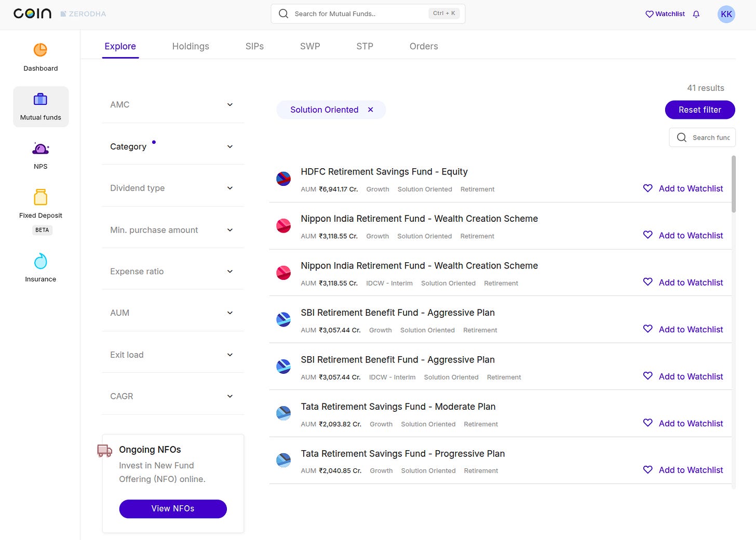
Task: Click "Invest in New Fund Offering" text
Action: [x=162, y=472]
